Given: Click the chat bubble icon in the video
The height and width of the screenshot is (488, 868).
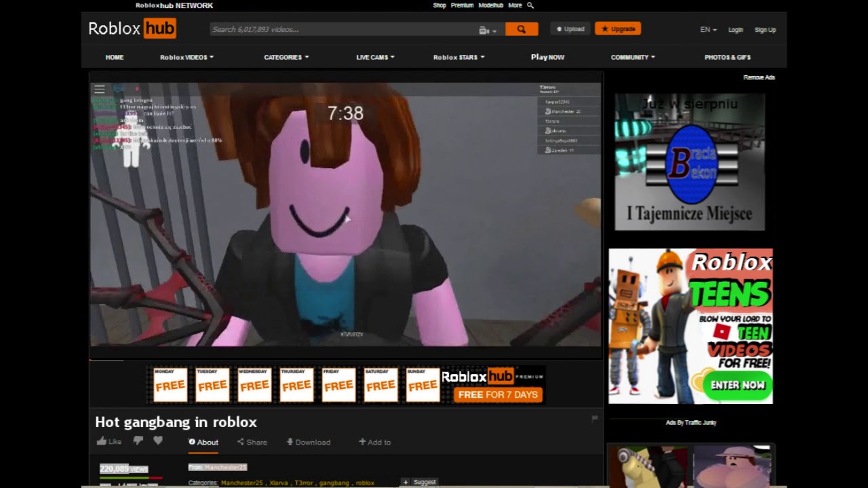Looking at the screenshot, I should click(119, 89).
